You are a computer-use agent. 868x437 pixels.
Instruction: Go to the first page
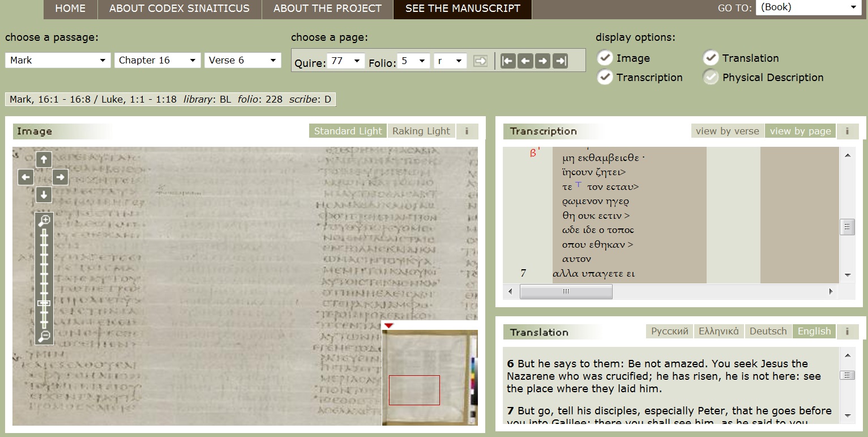[508, 61]
